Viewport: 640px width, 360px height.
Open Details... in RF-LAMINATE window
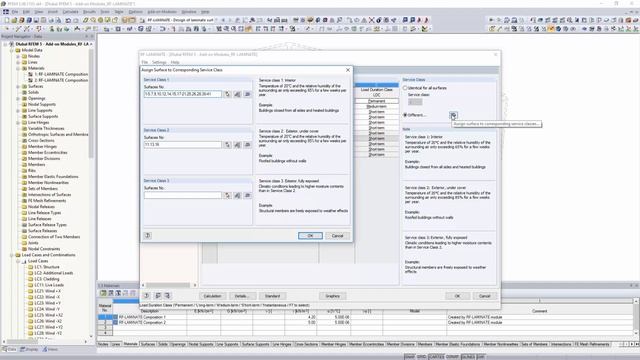(242, 296)
